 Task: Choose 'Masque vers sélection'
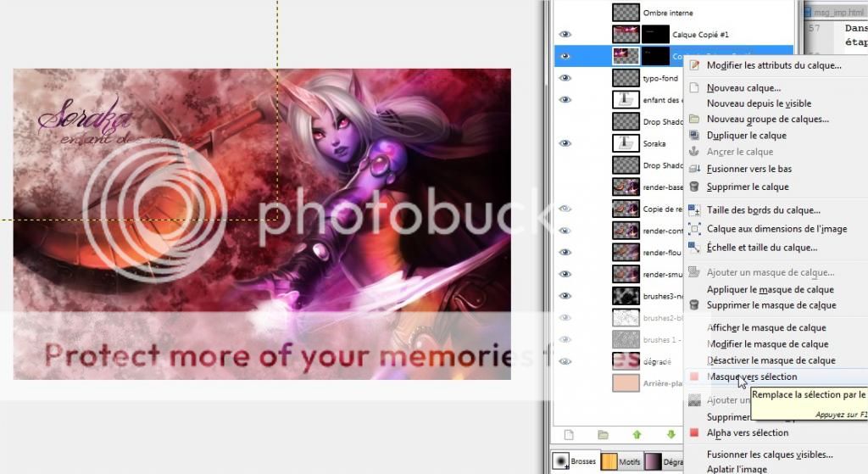click(x=752, y=376)
